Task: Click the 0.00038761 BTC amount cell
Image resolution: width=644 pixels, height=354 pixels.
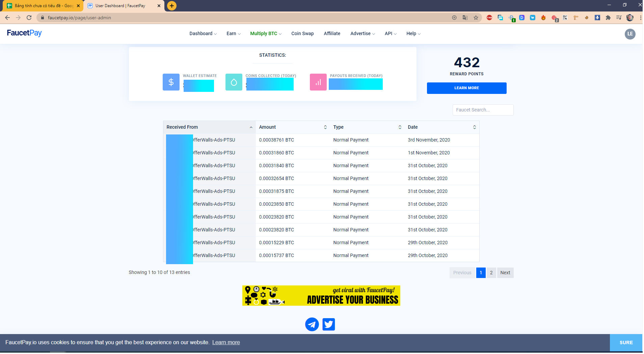Action: click(276, 140)
